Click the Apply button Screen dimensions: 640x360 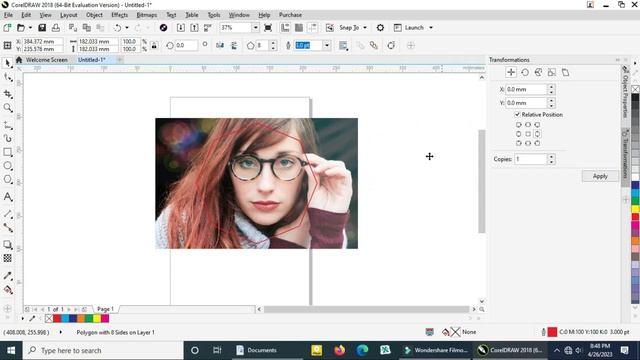pos(600,176)
